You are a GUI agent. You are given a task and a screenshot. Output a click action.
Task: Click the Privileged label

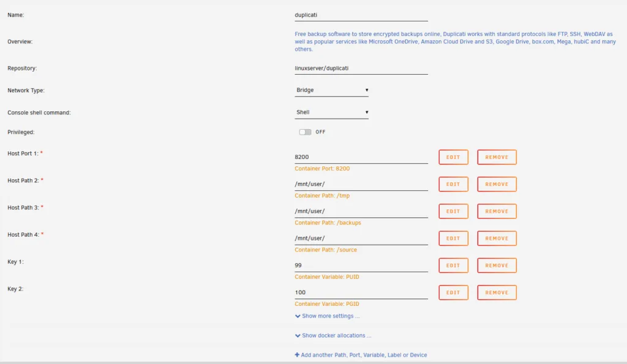pyautogui.click(x=21, y=132)
